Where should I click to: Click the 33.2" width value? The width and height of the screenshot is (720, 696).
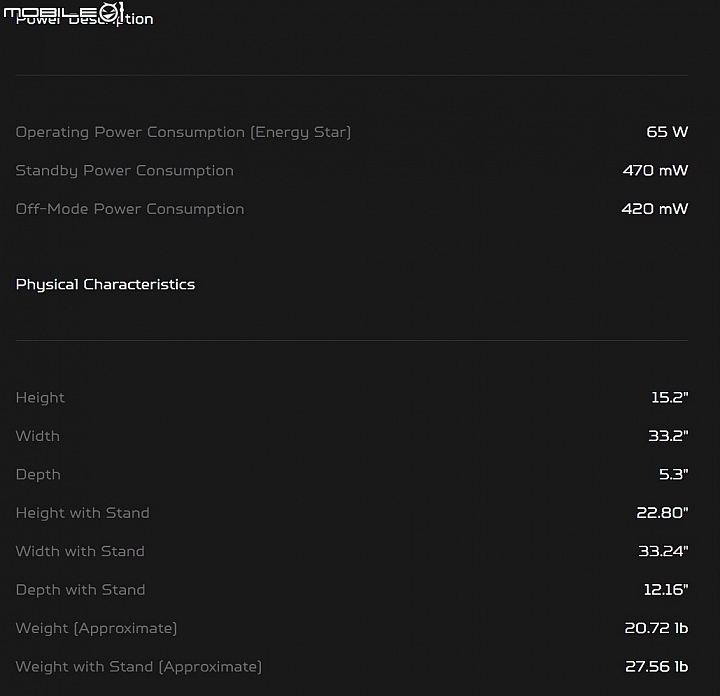(668, 435)
